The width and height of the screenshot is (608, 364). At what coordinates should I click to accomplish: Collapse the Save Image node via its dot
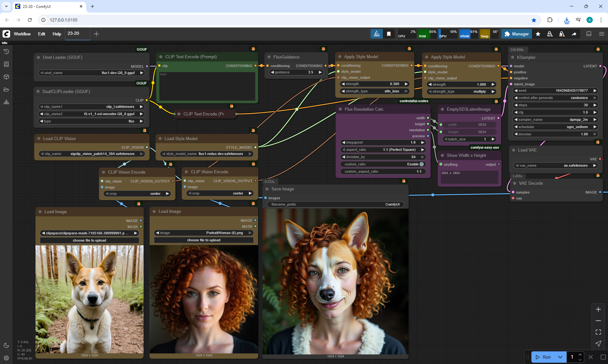268,189
